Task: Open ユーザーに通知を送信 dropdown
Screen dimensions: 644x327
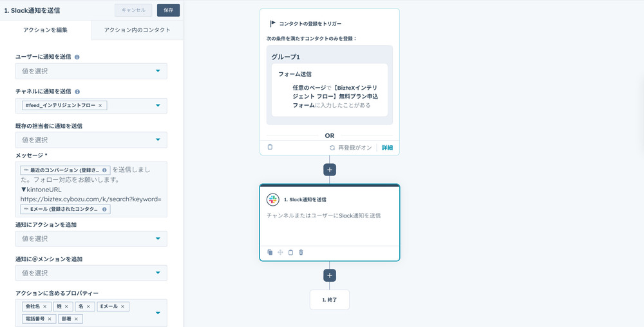Action: (x=91, y=71)
